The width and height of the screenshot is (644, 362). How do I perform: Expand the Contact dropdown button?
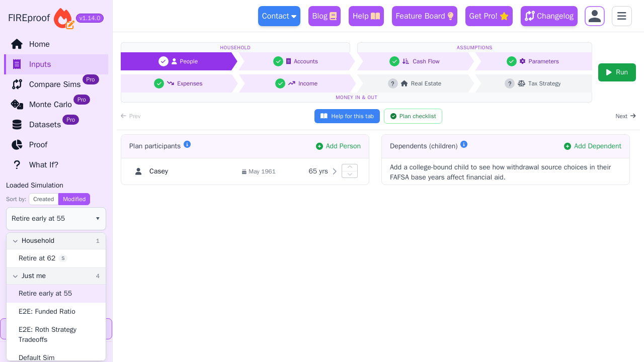click(x=279, y=16)
